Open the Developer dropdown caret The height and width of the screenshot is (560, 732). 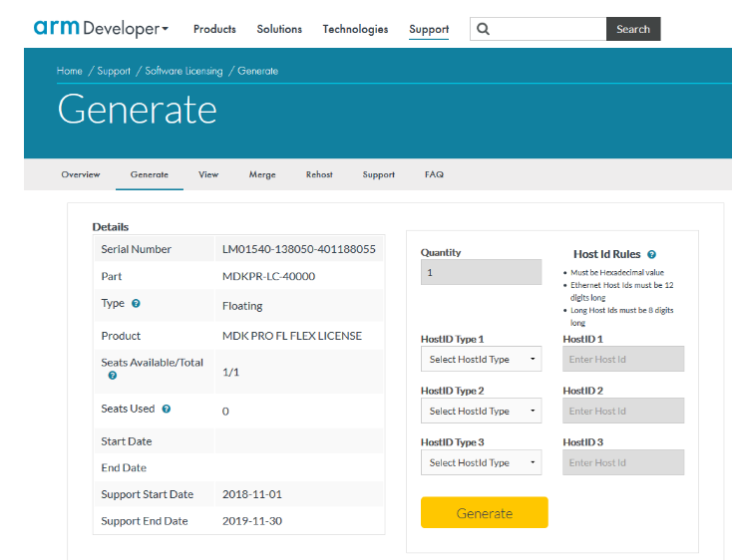[165, 29]
